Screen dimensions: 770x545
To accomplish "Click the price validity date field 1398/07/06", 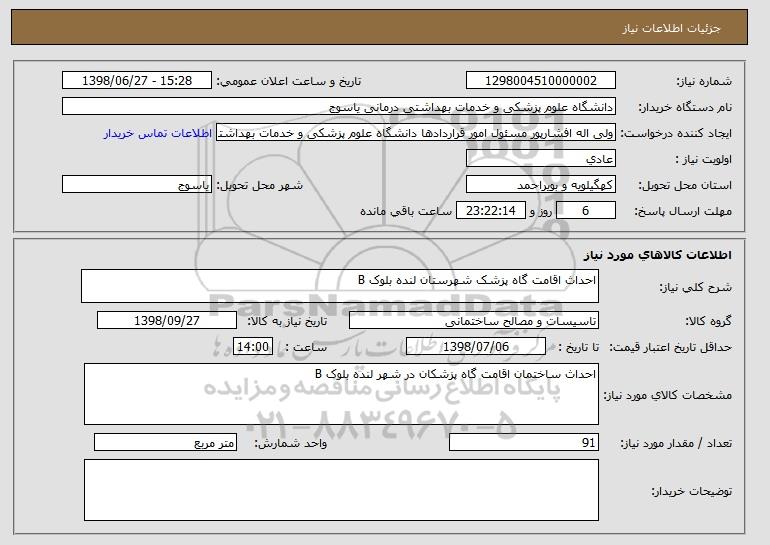I will (x=476, y=347).
